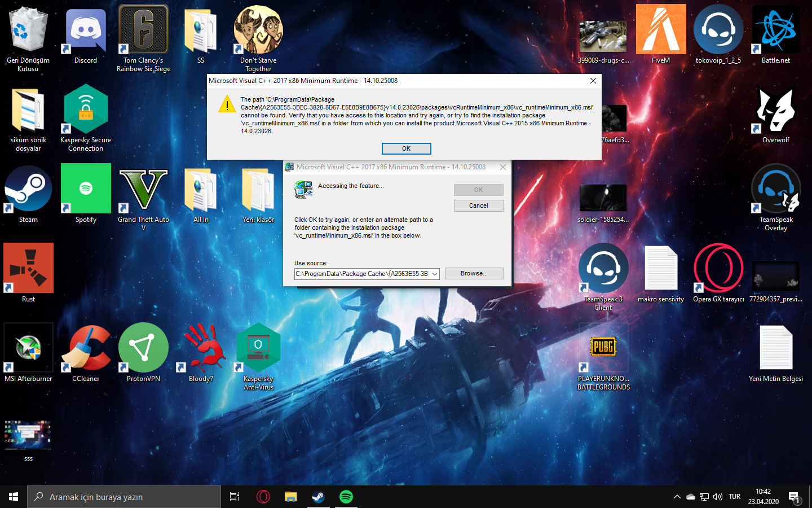Viewport: 812px width, 508px height.
Task: Open the Battle.net desktop shortcut
Action: point(776,31)
